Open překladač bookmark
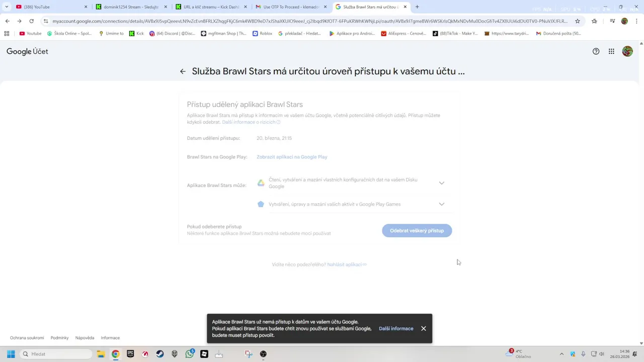 click(x=299, y=34)
